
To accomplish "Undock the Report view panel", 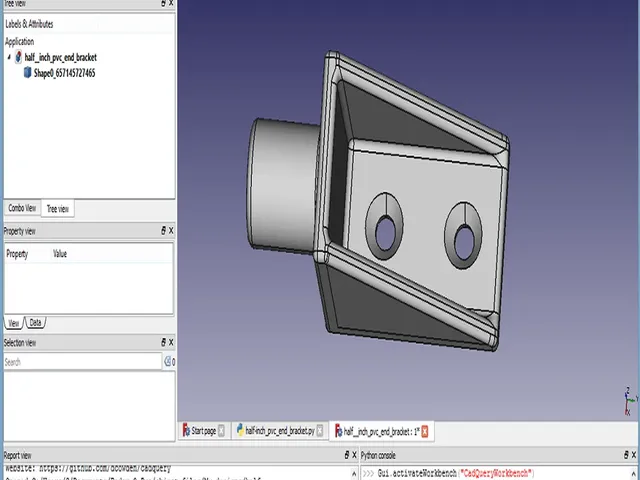I will (x=347, y=455).
